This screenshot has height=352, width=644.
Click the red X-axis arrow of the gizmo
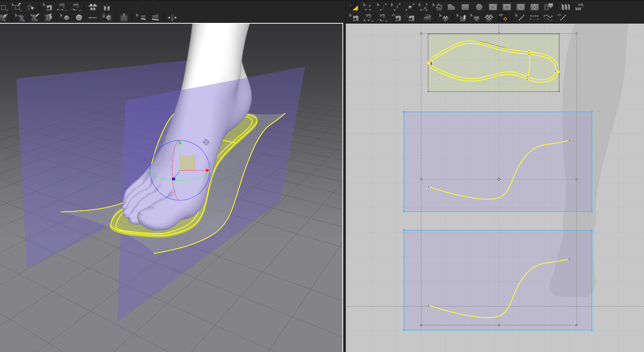click(207, 171)
